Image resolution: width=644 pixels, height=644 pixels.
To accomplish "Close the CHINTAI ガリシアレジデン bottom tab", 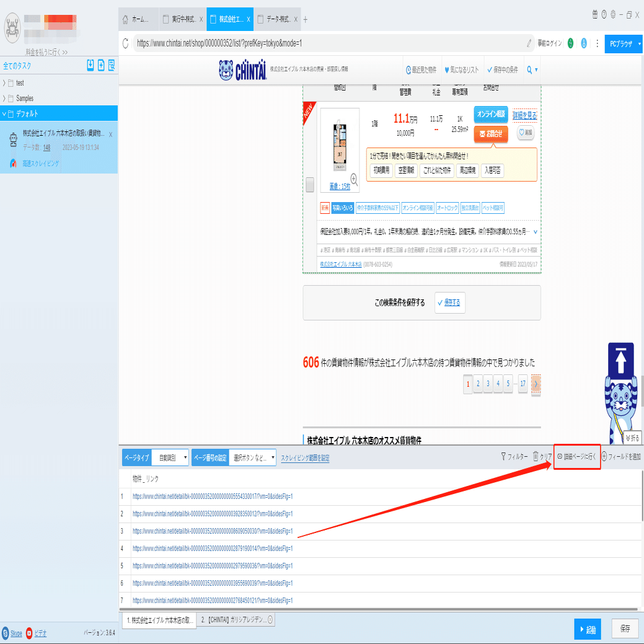I will 270,620.
